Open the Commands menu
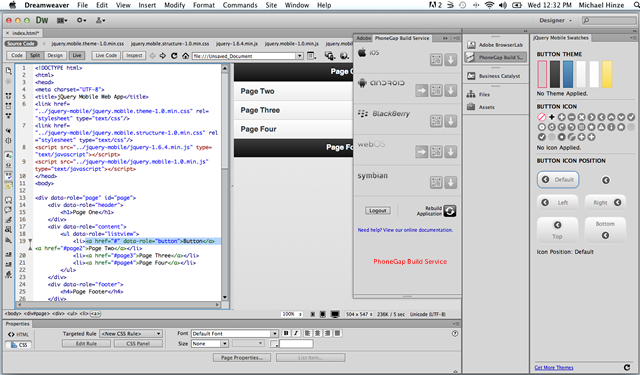The image size is (640, 375). pyautogui.click(x=240, y=5)
